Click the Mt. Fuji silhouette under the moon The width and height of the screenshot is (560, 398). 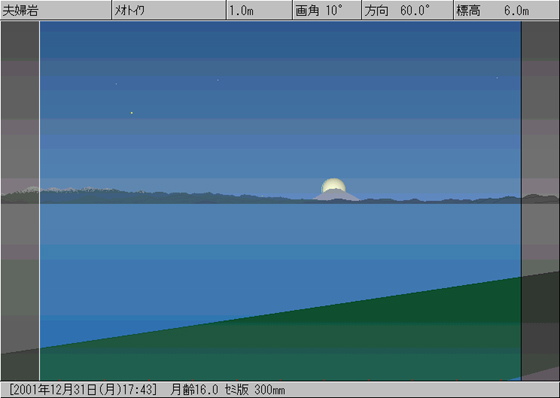[336, 195]
